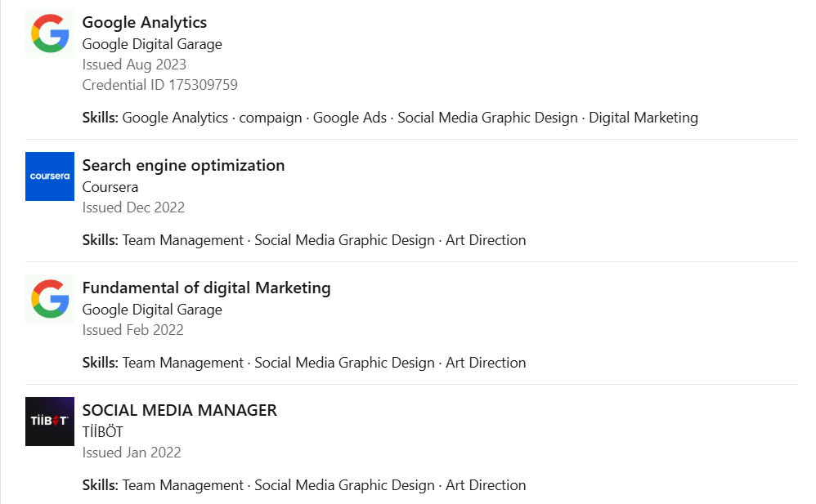This screenshot has width=816, height=504.
Task: Click skills list under Fundamental of digital Marketing
Action: (x=304, y=363)
